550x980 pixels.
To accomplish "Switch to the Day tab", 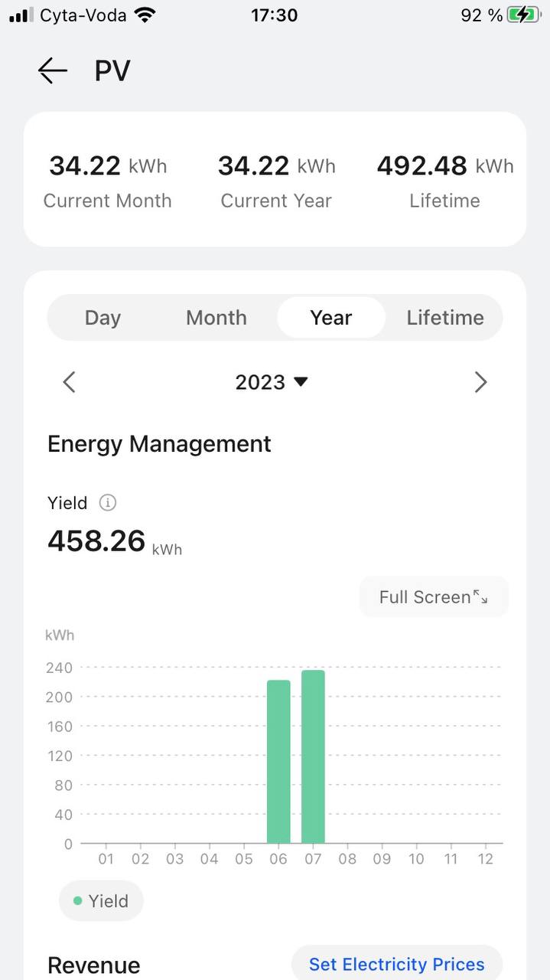I will (103, 318).
